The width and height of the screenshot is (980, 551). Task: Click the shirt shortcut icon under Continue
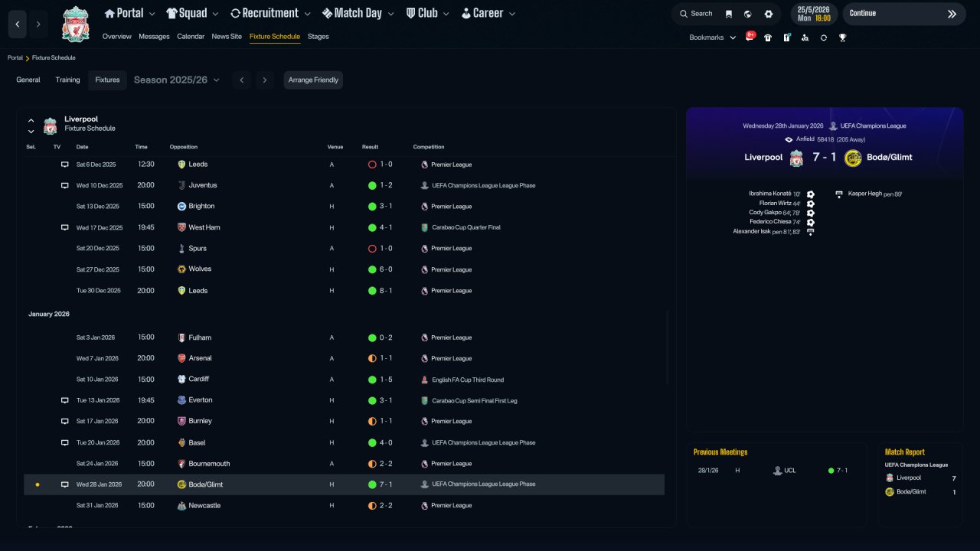point(768,37)
